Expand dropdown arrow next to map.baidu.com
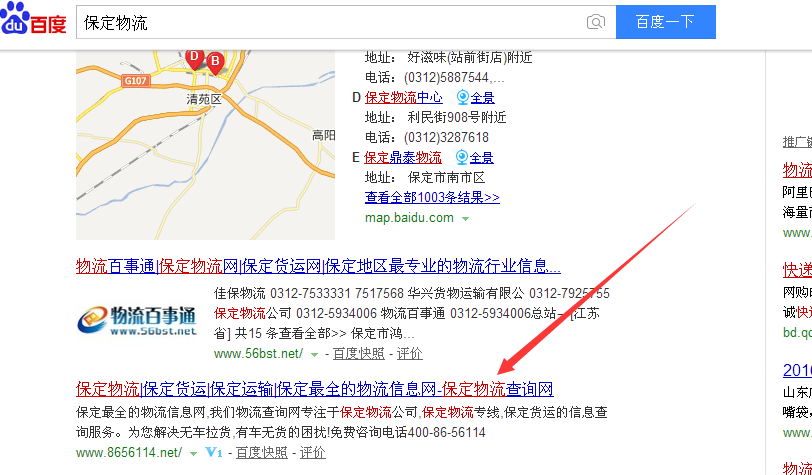This screenshot has width=812, height=475. (x=466, y=219)
